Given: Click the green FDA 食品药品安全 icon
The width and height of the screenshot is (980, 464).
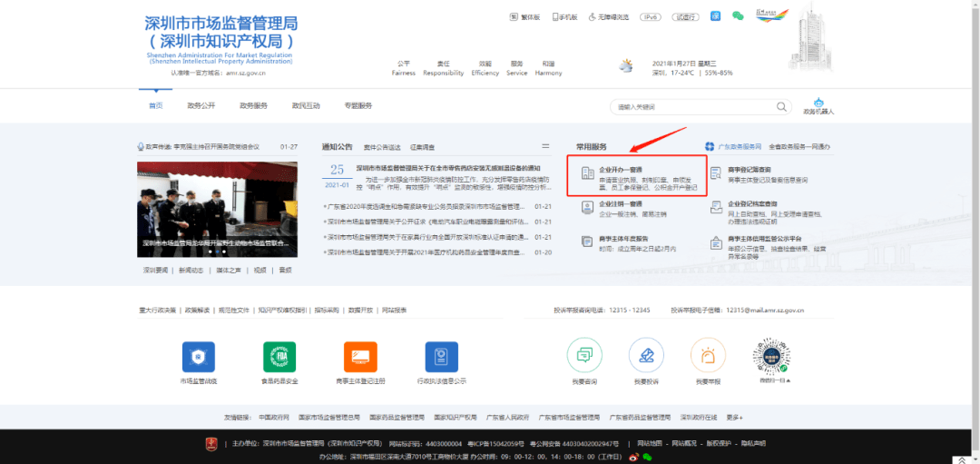Looking at the screenshot, I should (279, 357).
